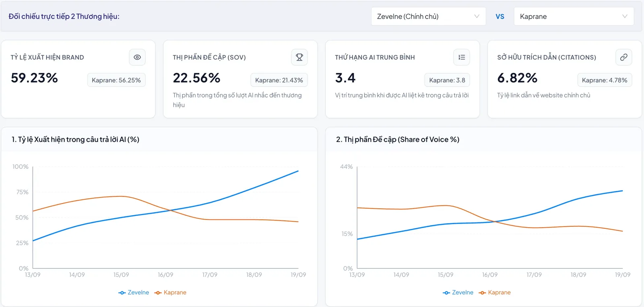Click the 75% axis label on appearance chart

(23, 192)
